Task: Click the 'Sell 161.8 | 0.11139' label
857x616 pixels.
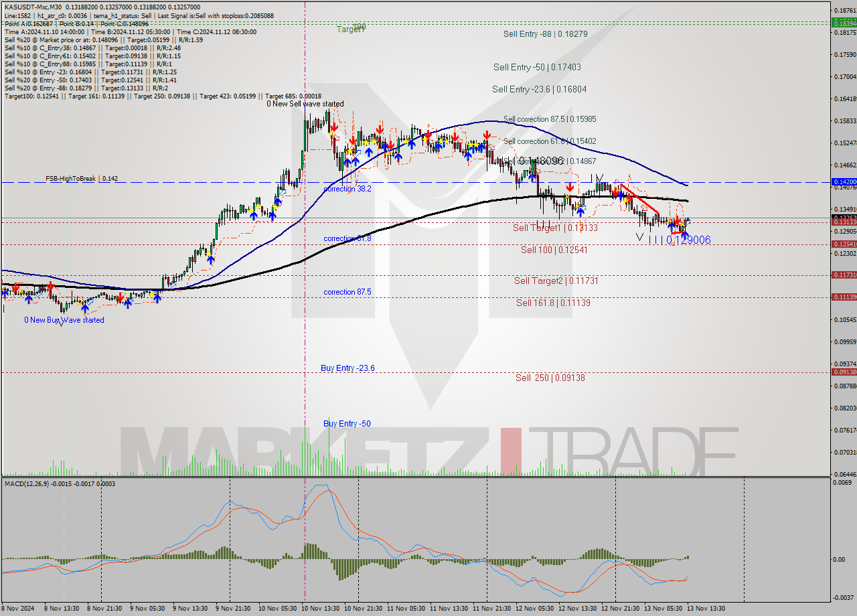Action: pos(552,303)
